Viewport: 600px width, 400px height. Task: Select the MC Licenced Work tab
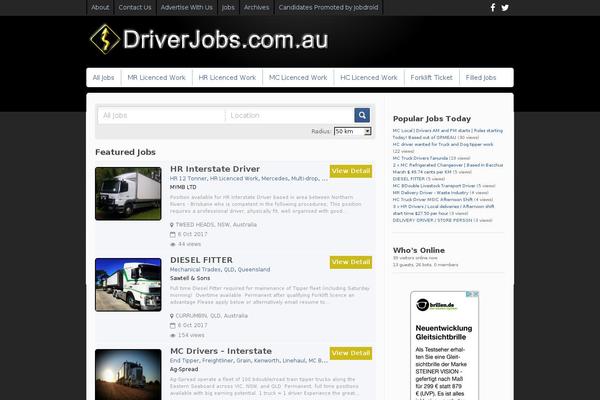pos(298,77)
